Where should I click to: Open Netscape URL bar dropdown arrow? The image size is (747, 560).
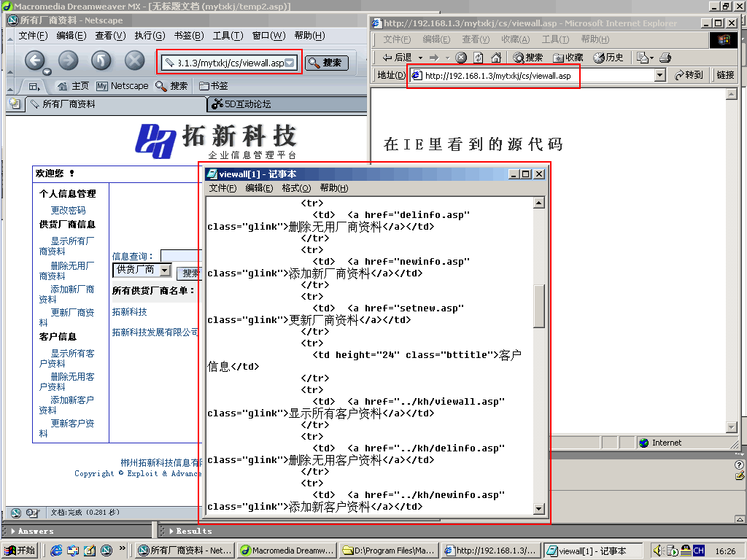tap(290, 63)
